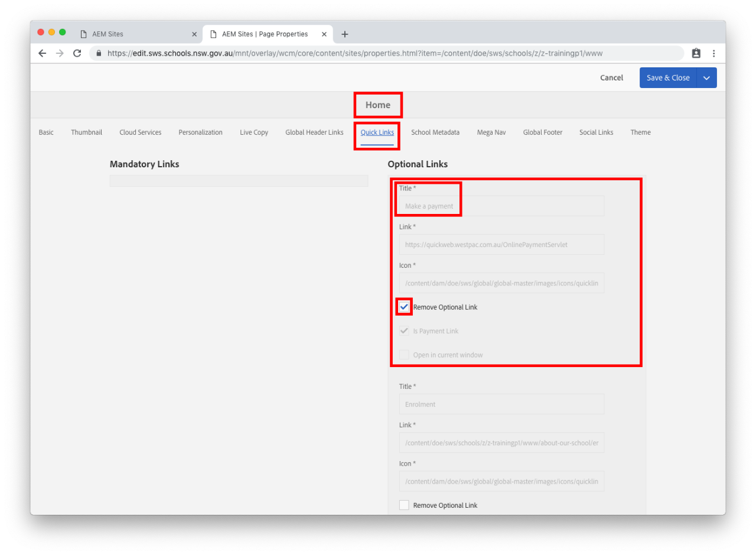The image size is (756, 555).
Task: Select the Quick Links tab
Action: [x=377, y=132]
